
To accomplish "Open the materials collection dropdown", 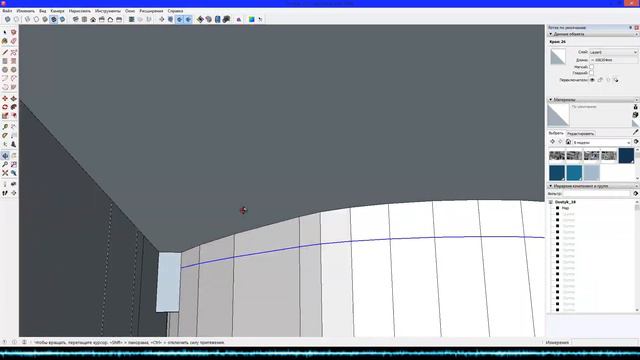I will (x=602, y=142).
